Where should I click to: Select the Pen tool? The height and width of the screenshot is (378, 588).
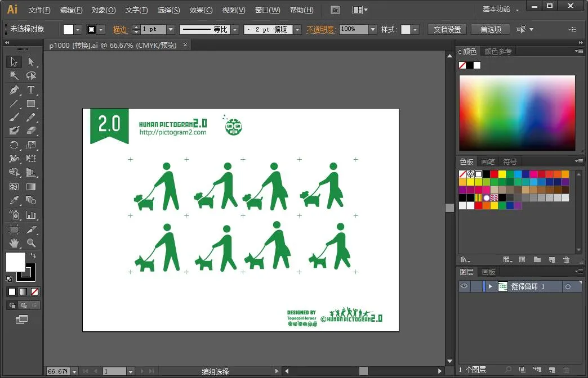tap(14, 90)
